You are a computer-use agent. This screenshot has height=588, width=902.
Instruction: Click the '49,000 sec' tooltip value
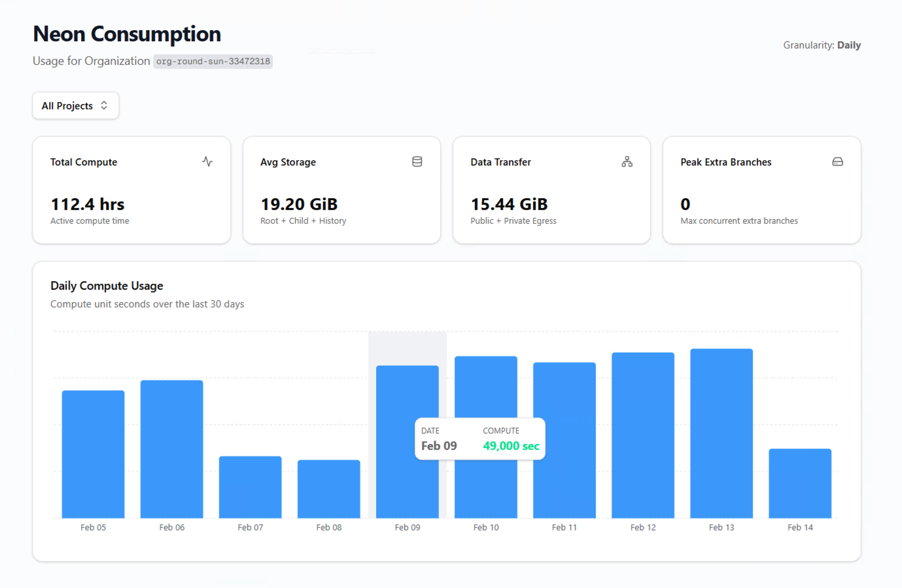click(512, 446)
